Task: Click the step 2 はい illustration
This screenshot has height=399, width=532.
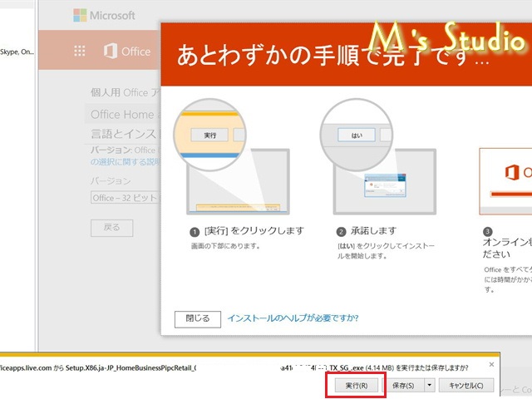Action: tap(377, 157)
